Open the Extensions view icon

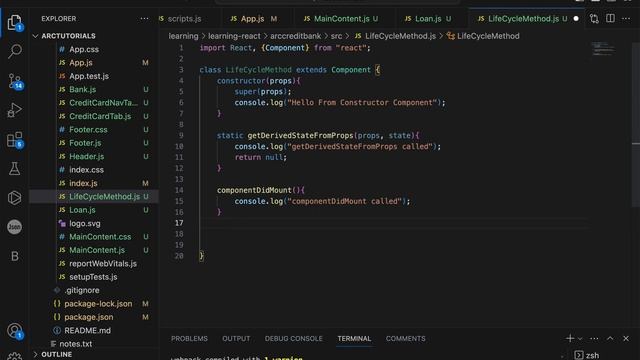click(x=15, y=140)
